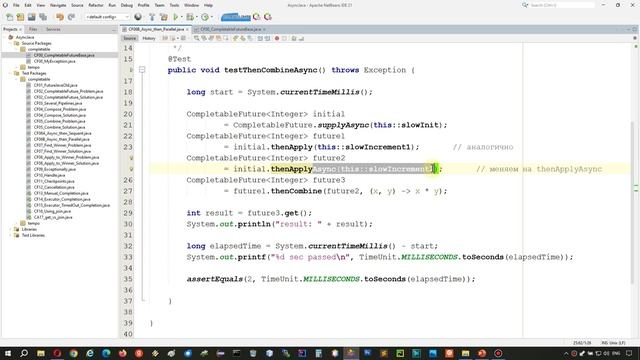Click the Redo toolbar icon

pos(71,17)
